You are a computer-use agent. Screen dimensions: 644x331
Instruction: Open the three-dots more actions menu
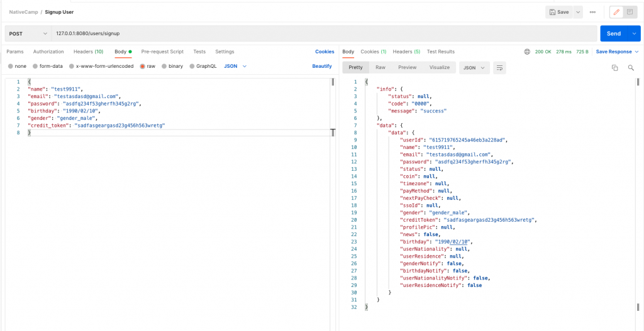click(x=592, y=13)
